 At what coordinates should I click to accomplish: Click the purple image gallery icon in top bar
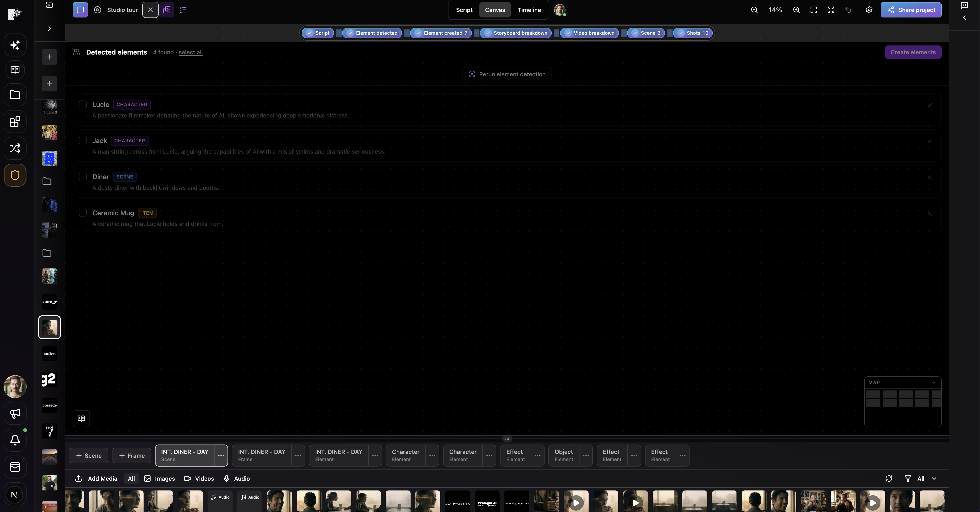click(167, 10)
